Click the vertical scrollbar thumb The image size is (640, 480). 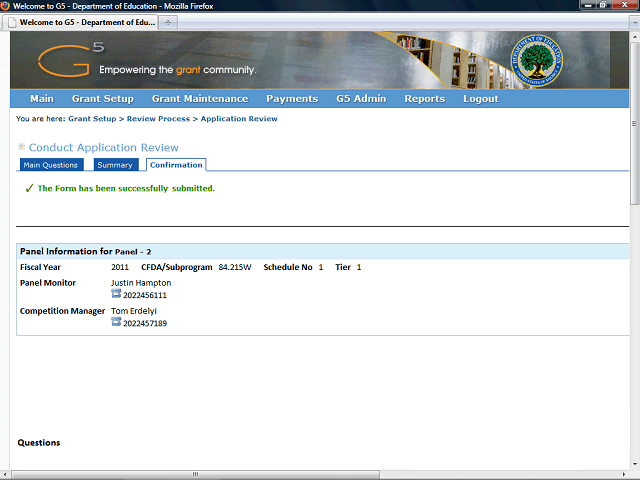(x=634, y=123)
